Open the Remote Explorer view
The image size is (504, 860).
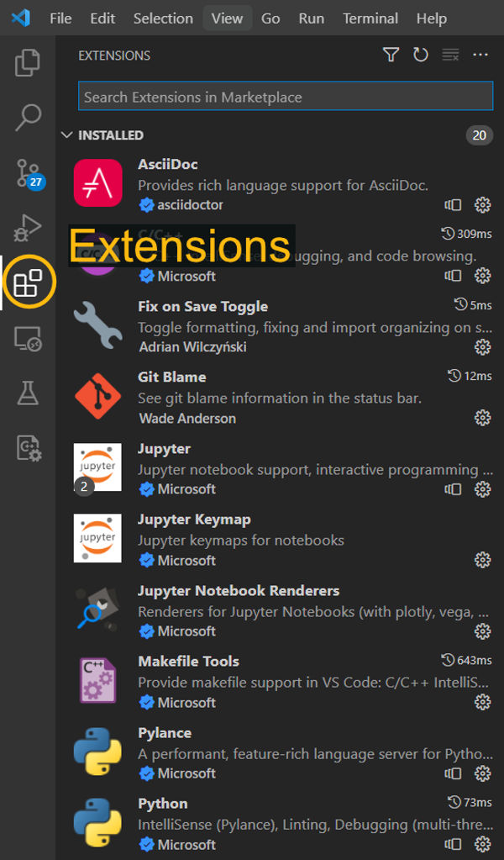[x=28, y=339]
